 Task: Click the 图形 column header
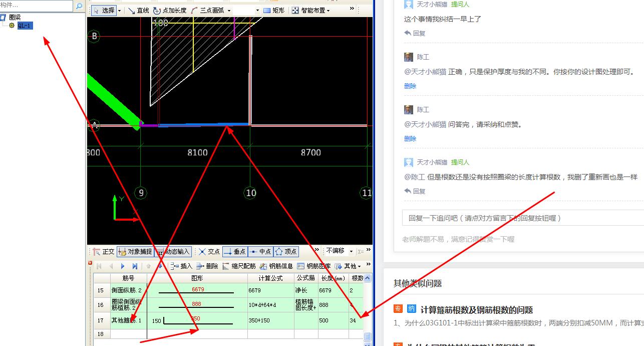pos(197,278)
